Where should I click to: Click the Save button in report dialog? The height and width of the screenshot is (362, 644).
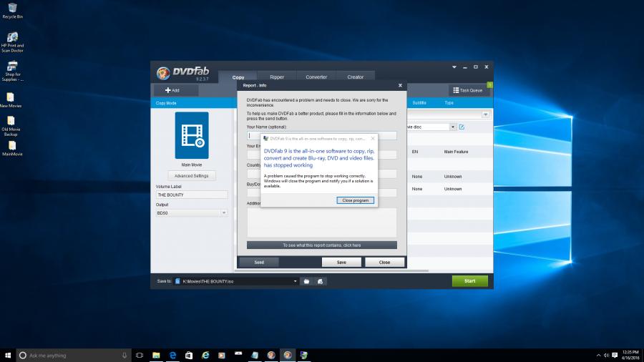pyautogui.click(x=341, y=262)
